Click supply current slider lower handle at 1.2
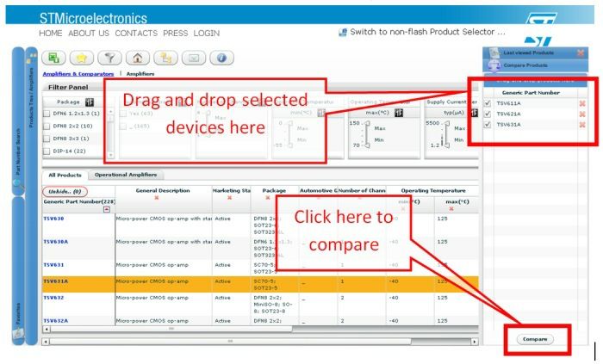 [x=446, y=145]
